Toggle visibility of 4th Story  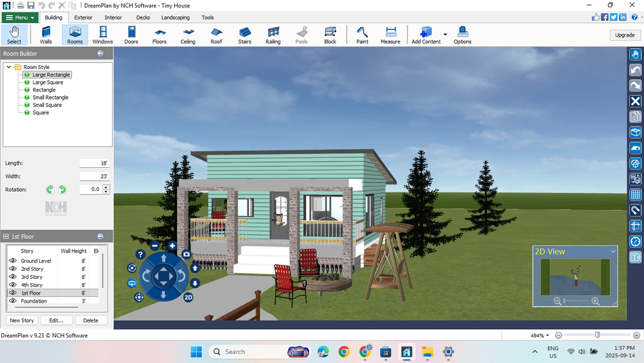point(13,284)
